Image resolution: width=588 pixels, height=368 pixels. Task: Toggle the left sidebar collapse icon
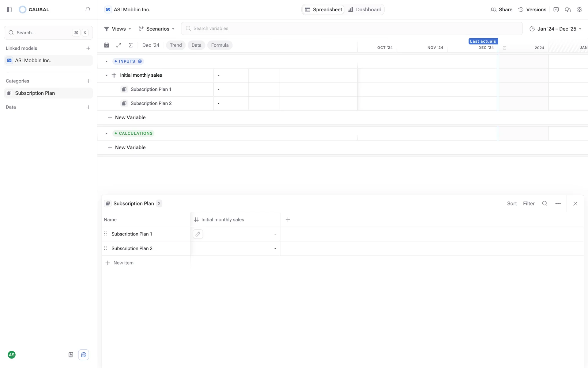[x=9, y=10]
